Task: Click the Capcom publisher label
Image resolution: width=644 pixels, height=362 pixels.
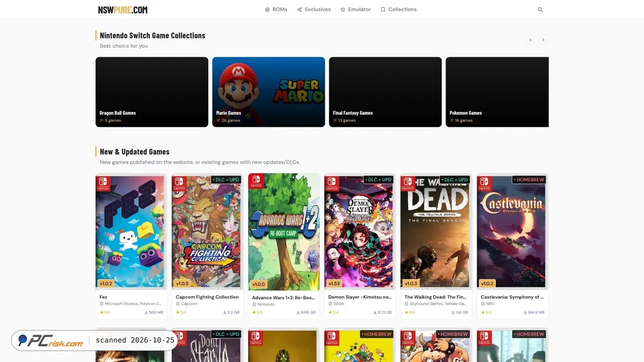Action: pos(189,304)
